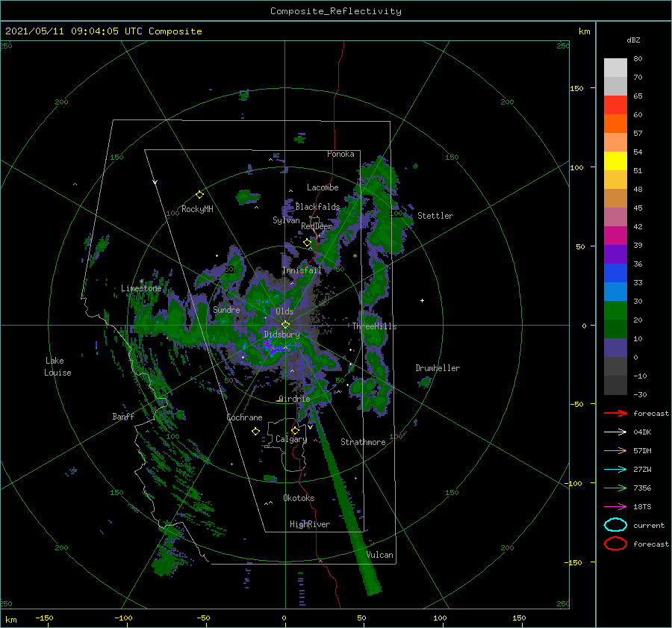
Task: Click the RedDeer city label
Action: coord(317,226)
